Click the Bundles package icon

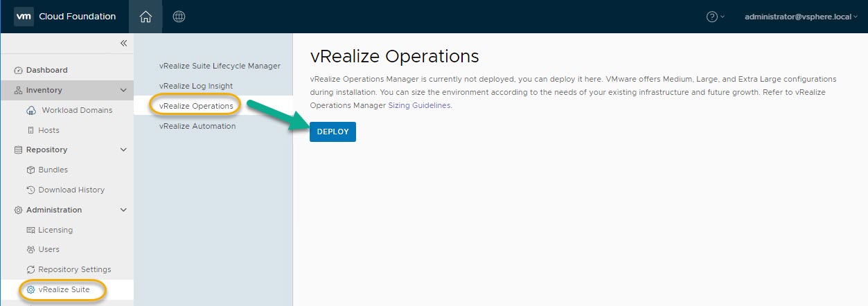pos(30,170)
